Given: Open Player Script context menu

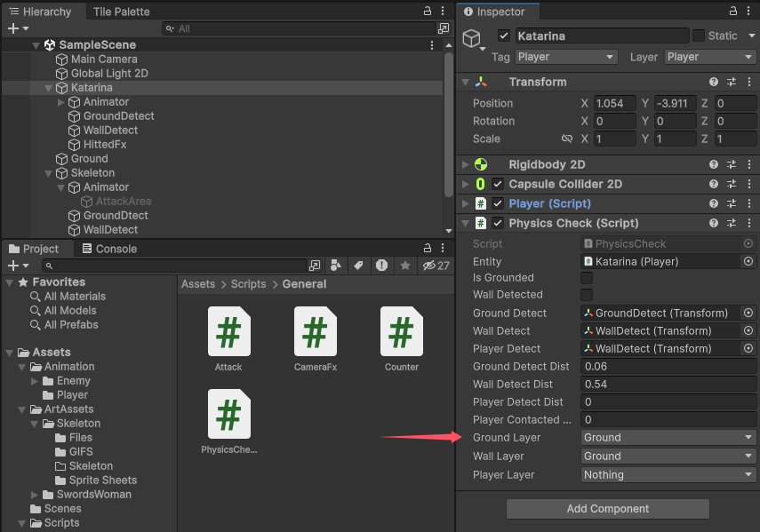Looking at the screenshot, I should point(748,203).
